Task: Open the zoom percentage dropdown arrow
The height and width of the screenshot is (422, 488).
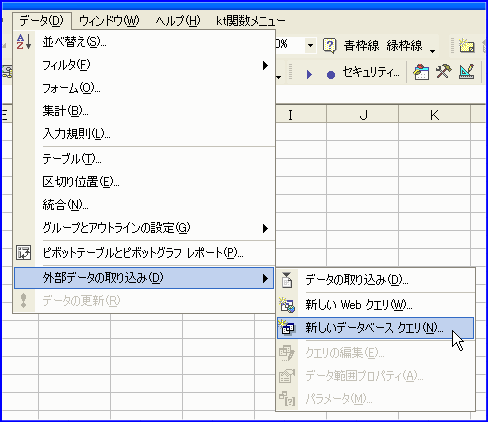Action: pyautogui.click(x=310, y=45)
